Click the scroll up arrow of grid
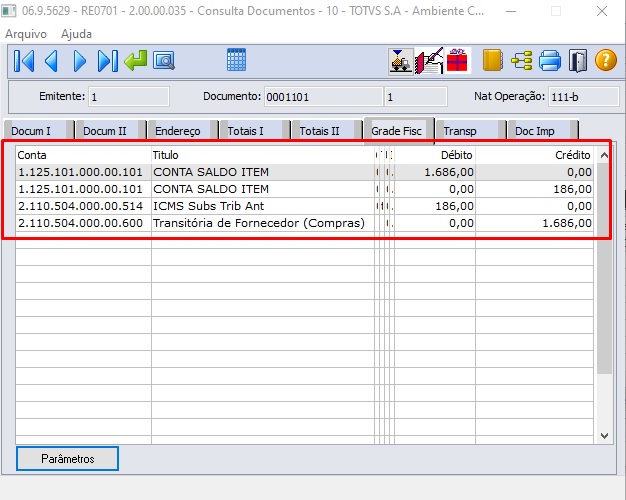The image size is (626, 500). 604,155
